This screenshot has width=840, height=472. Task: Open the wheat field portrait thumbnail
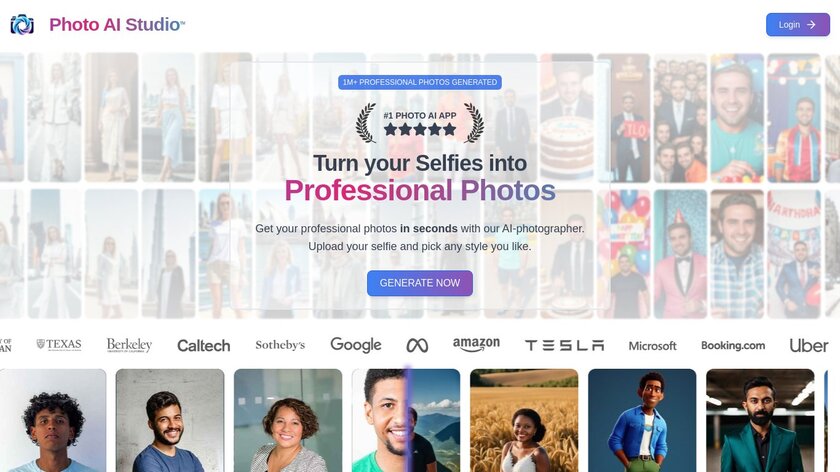tap(524, 421)
